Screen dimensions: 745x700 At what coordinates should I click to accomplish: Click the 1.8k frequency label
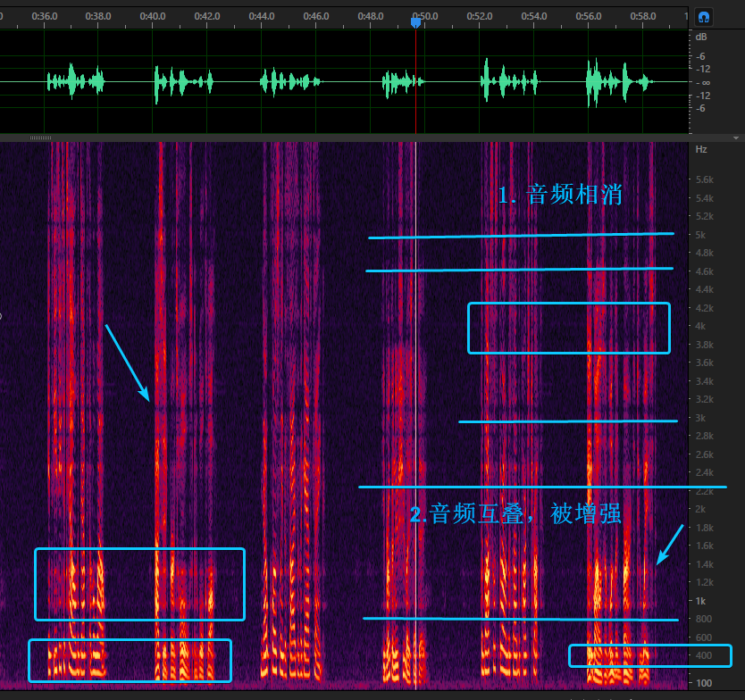(x=705, y=528)
